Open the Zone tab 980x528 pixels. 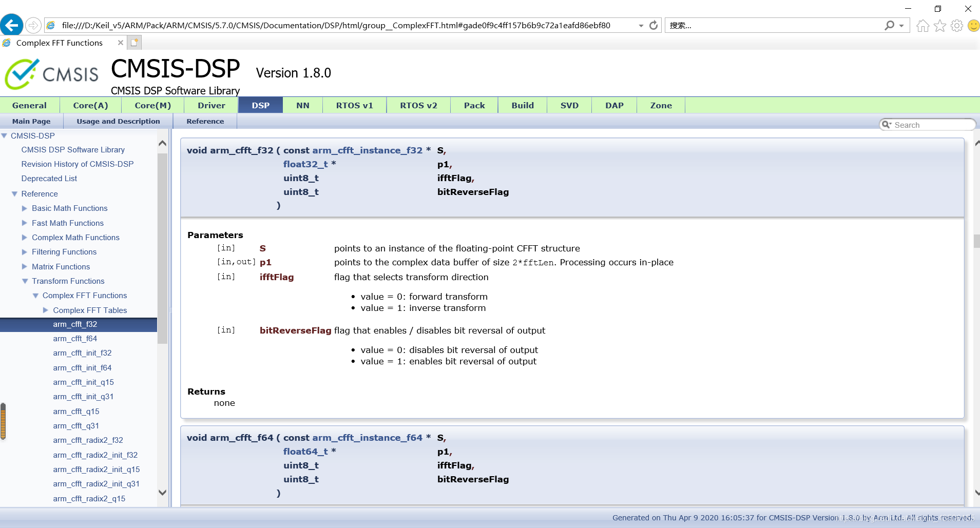pyautogui.click(x=661, y=105)
